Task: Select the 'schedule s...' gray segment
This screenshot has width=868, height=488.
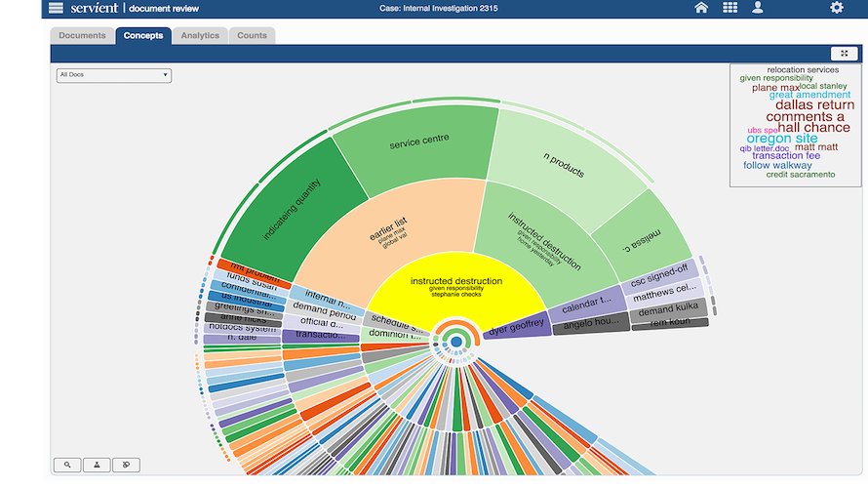Action: [397, 321]
